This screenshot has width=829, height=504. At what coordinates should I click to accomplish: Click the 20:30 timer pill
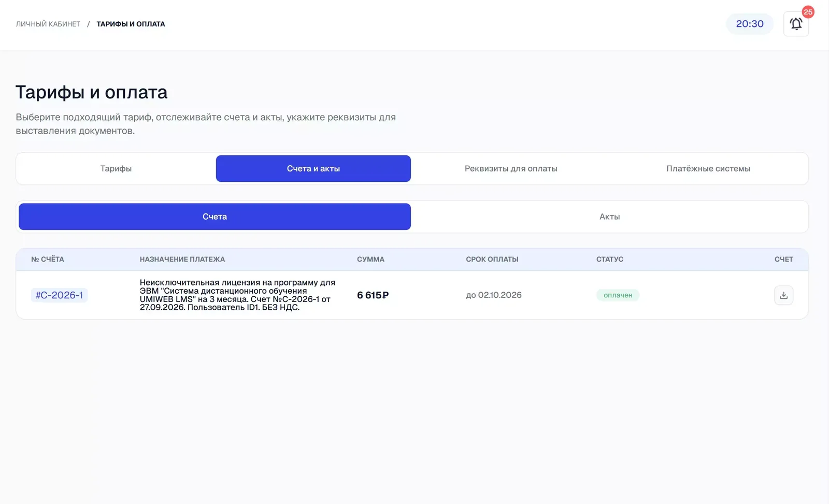coord(749,24)
